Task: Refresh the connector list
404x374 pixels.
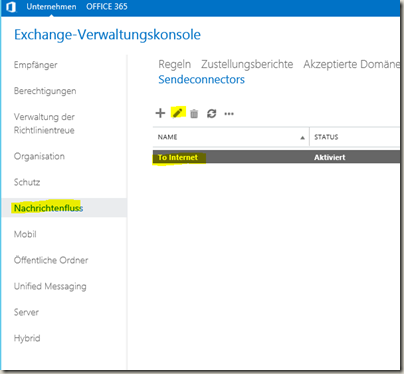Action: [212, 114]
